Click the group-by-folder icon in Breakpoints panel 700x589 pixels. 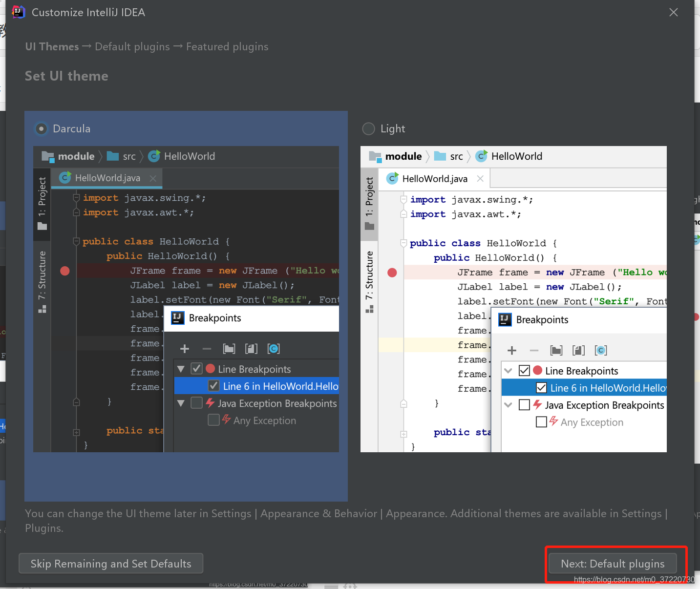click(x=229, y=349)
